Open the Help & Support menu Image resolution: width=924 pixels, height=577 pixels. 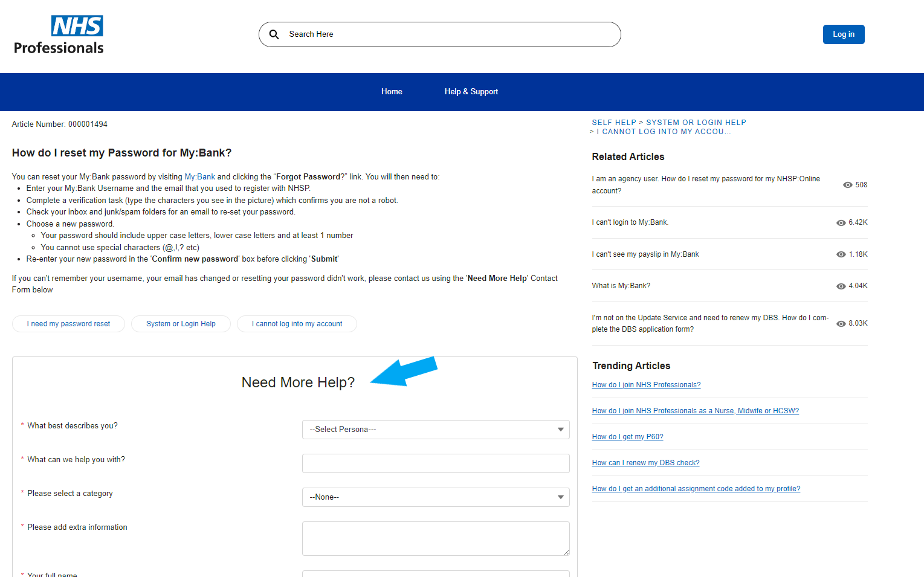click(471, 92)
